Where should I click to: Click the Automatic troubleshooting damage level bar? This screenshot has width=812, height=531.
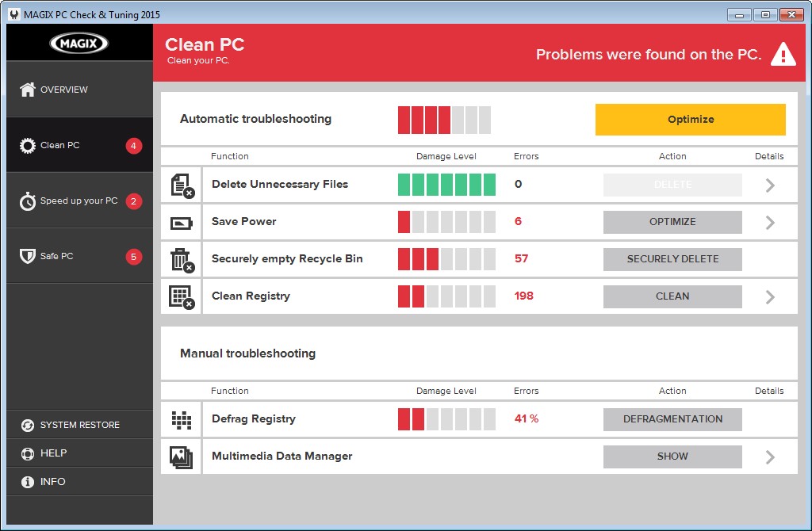pyautogui.click(x=444, y=119)
